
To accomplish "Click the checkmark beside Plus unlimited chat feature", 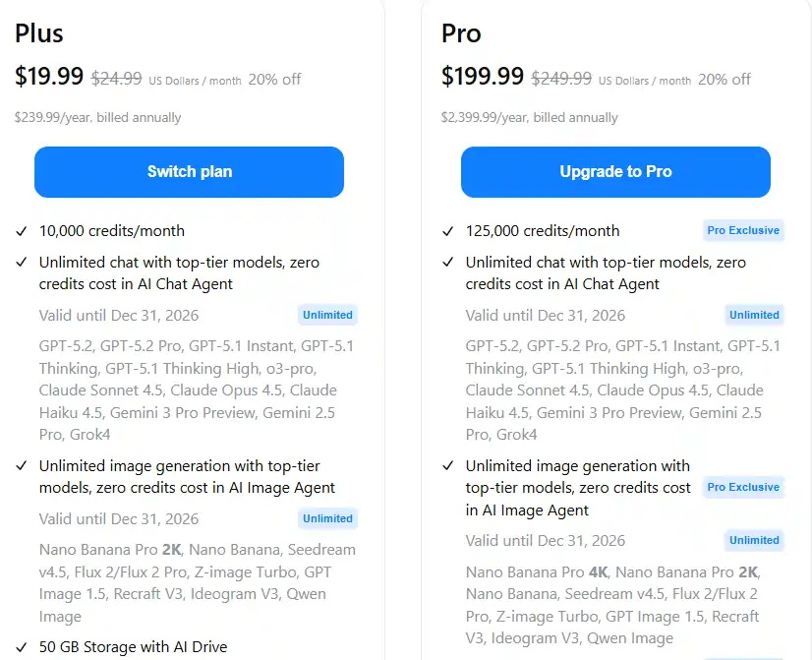I will 19,264.
